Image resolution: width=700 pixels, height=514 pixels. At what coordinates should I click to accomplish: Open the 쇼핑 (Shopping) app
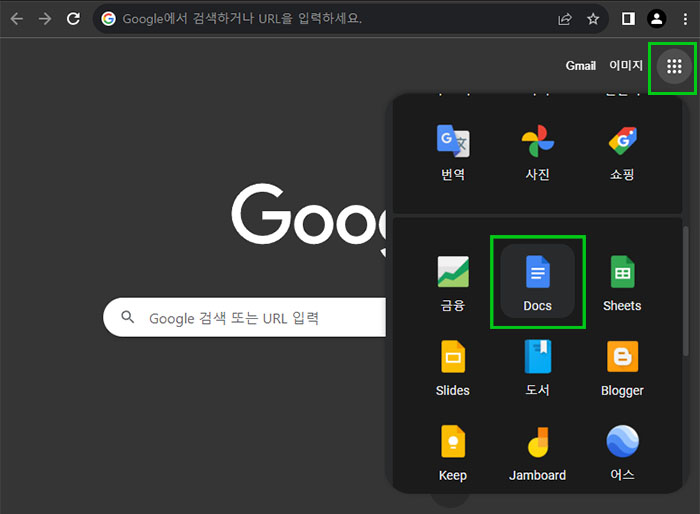tap(622, 152)
